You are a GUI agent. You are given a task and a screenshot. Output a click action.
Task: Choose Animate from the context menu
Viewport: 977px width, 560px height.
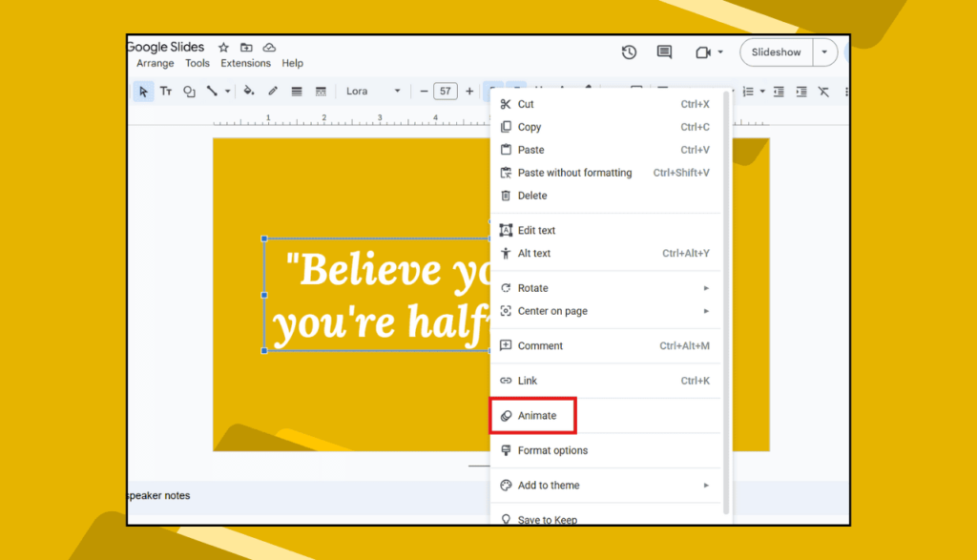pos(537,416)
